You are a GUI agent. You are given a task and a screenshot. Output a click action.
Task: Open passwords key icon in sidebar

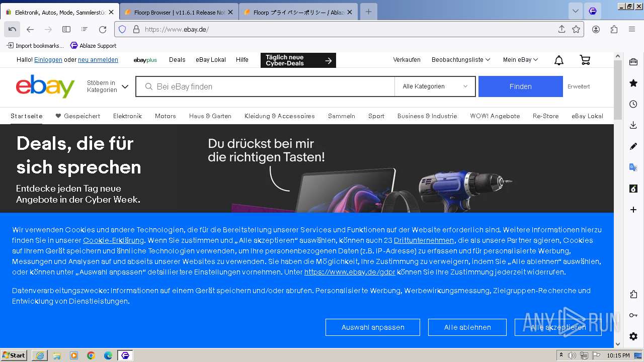point(633,315)
